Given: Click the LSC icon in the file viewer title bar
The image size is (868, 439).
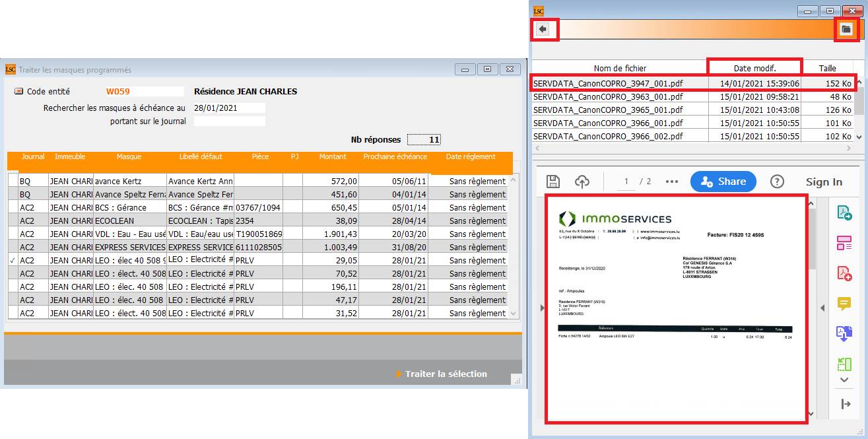Looking at the screenshot, I should click(539, 11).
